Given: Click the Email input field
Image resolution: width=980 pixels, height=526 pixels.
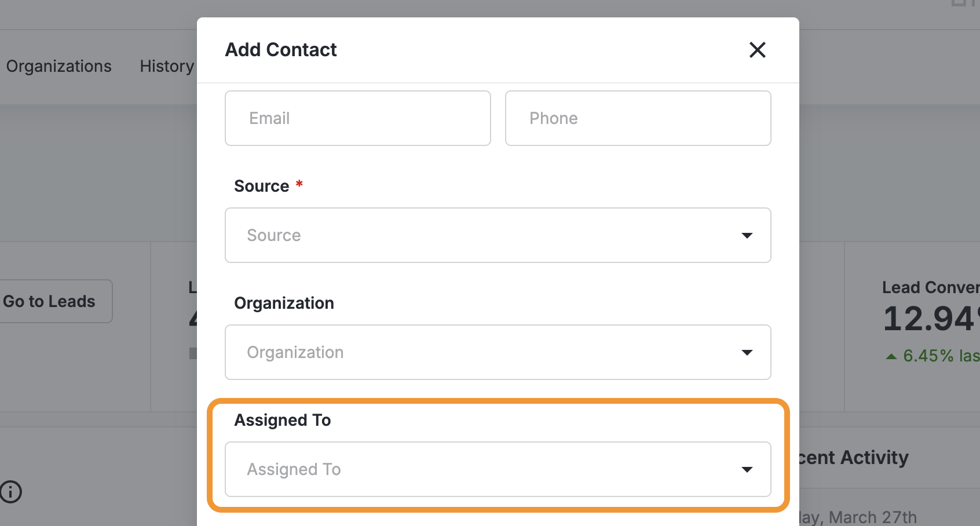Looking at the screenshot, I should click(x=357, y=118).
